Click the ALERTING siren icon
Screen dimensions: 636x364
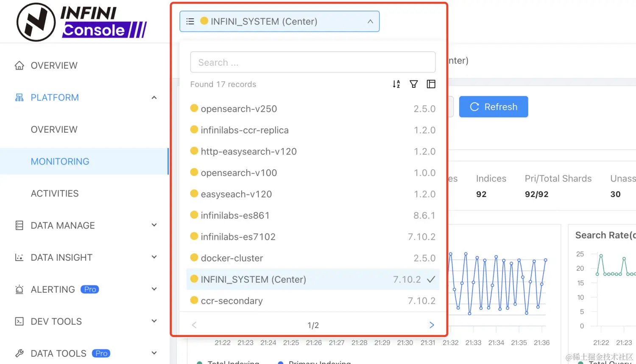(x=20, y=289)
